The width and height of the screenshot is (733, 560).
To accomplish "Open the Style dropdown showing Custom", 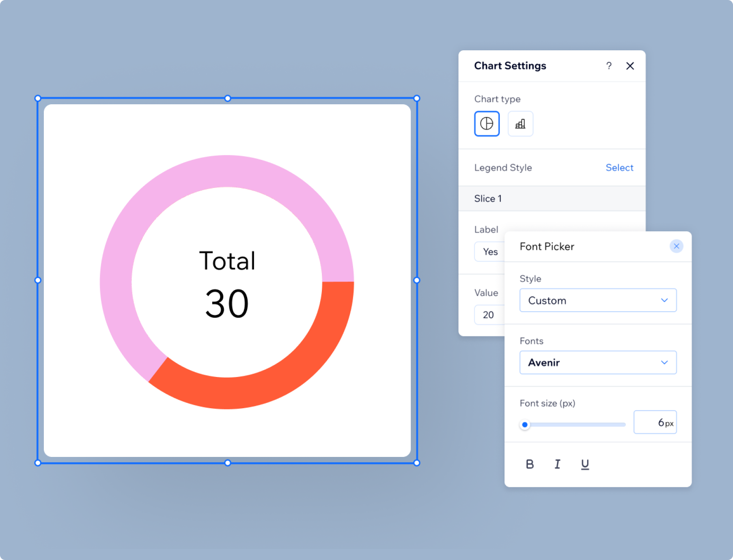I will 597,300.
